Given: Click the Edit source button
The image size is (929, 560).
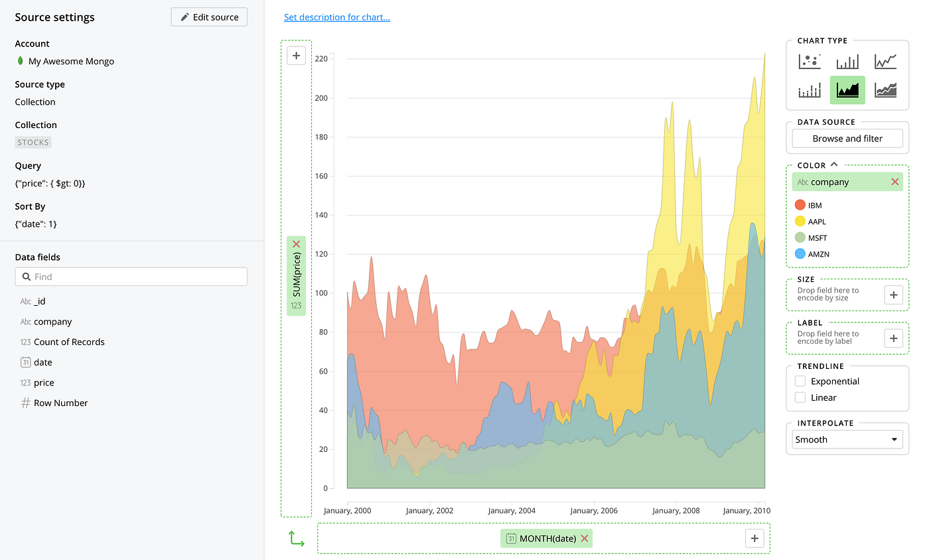Looking at the screenshot, I should 208,17.
